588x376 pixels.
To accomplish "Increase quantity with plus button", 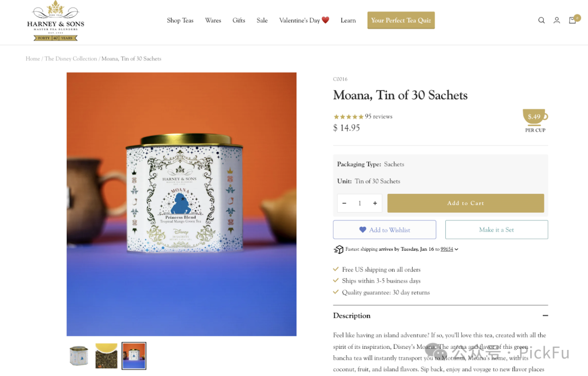I will coord(375,204).
